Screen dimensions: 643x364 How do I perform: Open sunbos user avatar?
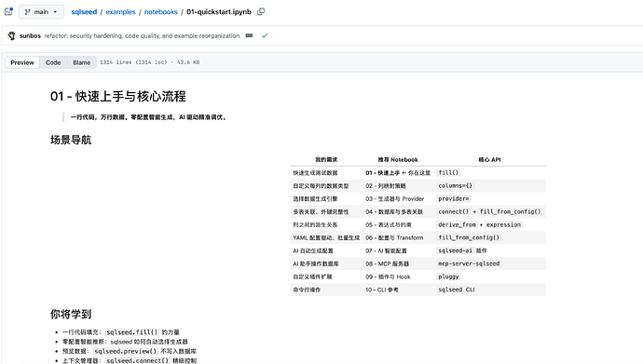11,35
